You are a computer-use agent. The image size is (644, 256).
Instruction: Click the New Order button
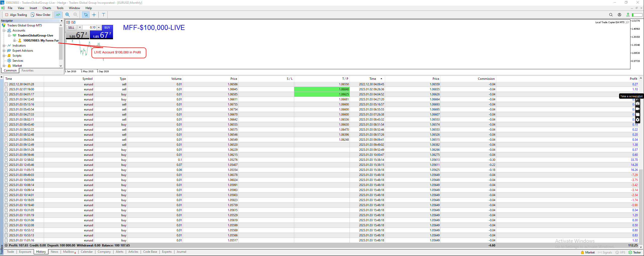[x=41, y=15]
